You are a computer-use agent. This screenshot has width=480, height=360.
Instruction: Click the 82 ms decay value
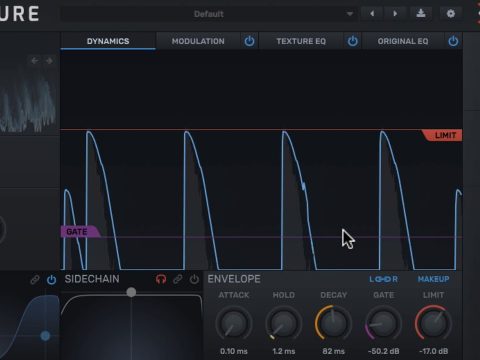(333, 351)
